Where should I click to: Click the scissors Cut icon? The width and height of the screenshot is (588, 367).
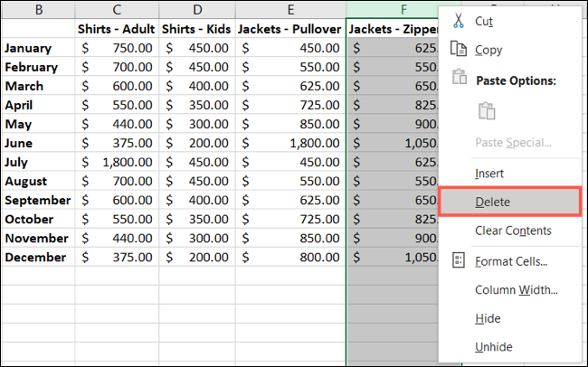(459, 20)
